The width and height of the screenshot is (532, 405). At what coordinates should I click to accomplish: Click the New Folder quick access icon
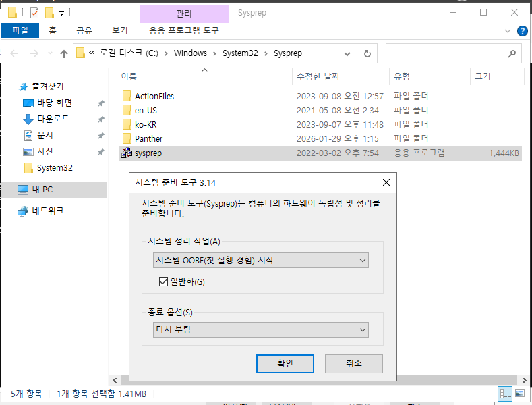click(x=49, y=13)
